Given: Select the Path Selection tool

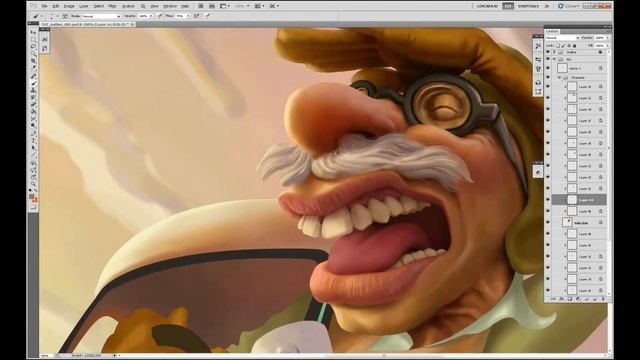Looking at the screenshot, I should tap(33, 148).
